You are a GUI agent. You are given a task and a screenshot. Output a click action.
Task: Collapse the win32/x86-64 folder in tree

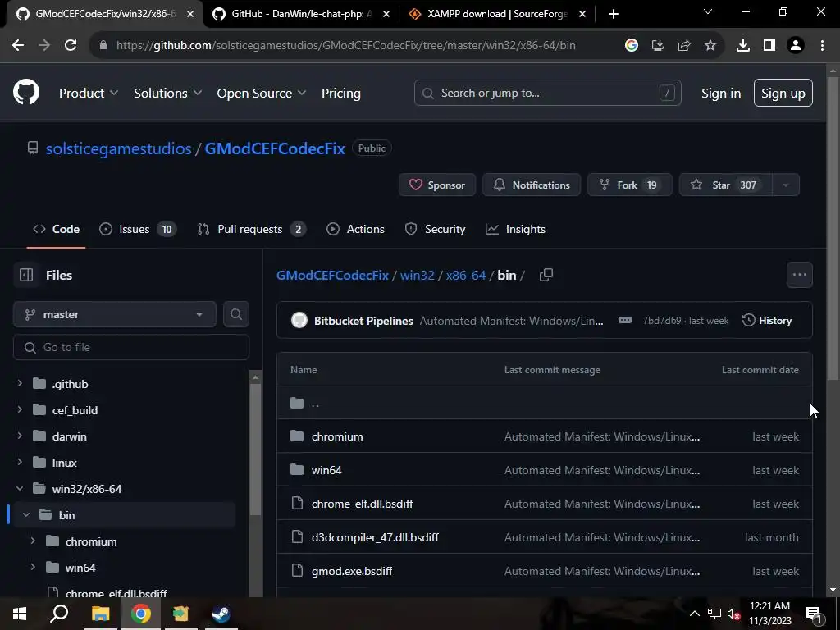pyautogui.click(x=20, y=488)
